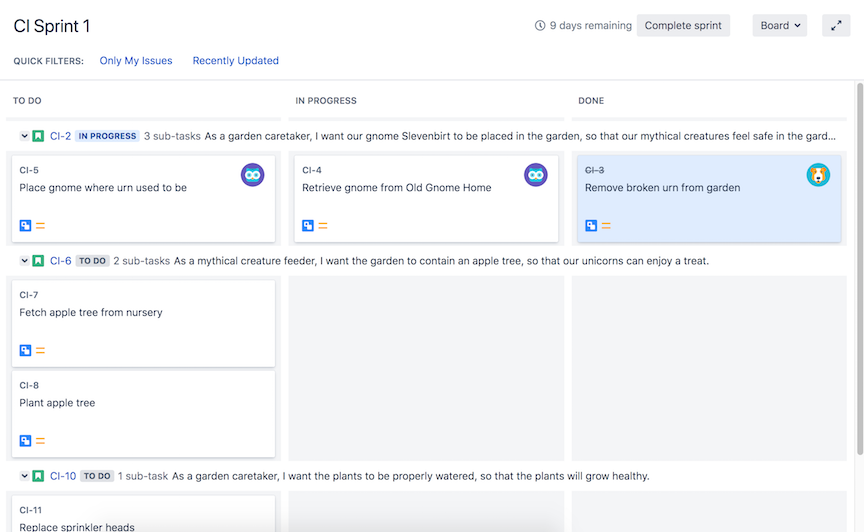Click the owl avatar on CI-4 card
Image resolution: width=864 pixels, height=532 pixels.
(x=536, y=175)
